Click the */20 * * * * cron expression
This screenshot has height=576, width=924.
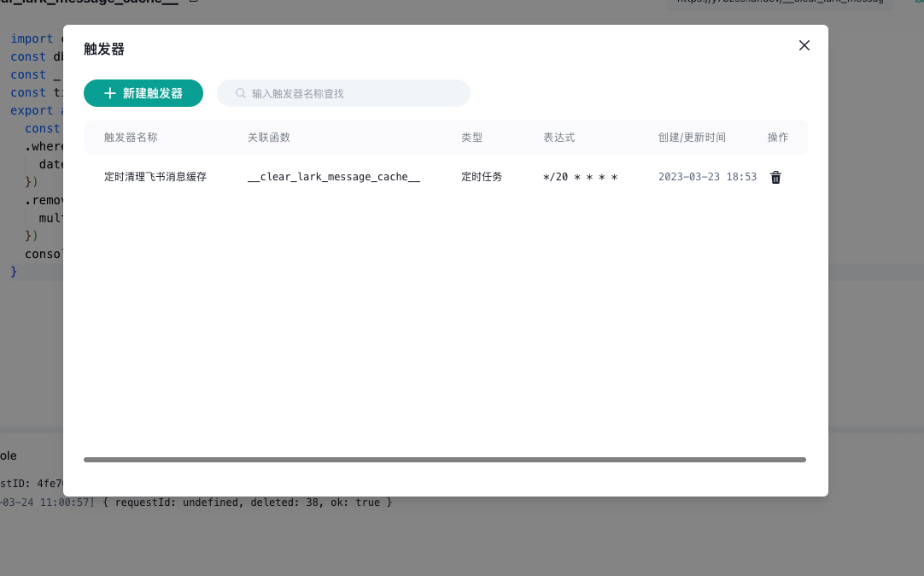click(x=580, y=177)
